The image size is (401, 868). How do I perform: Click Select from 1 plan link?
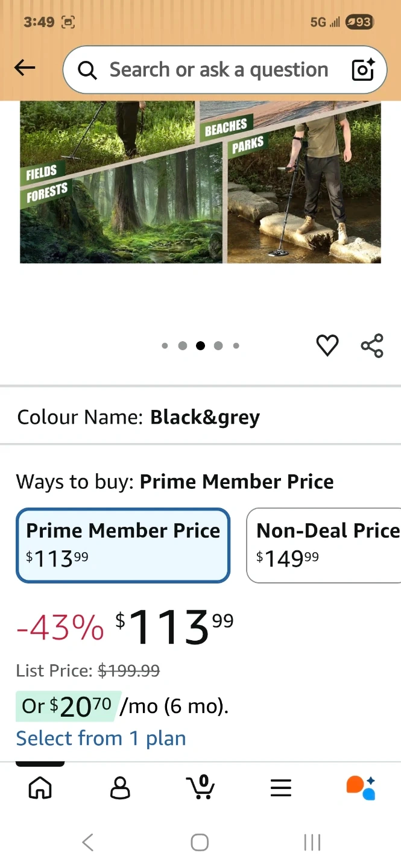pos(101,738)
